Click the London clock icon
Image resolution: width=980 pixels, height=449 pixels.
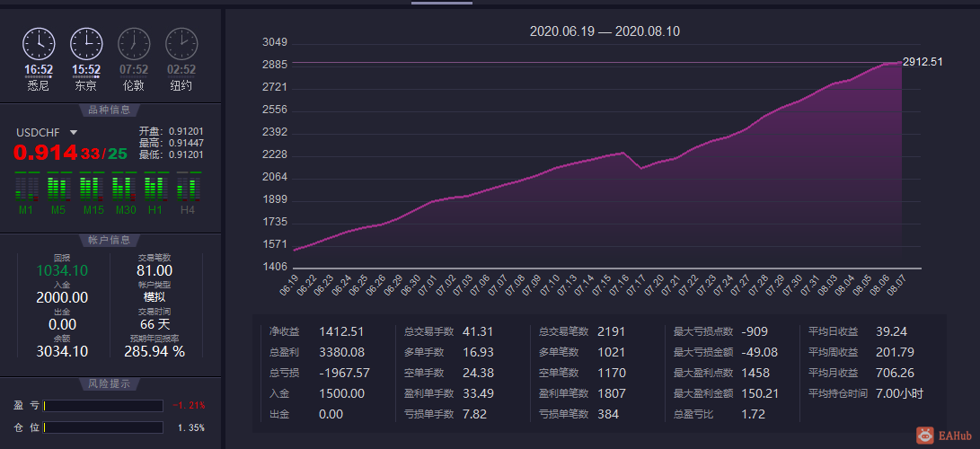tap(134, 44)
